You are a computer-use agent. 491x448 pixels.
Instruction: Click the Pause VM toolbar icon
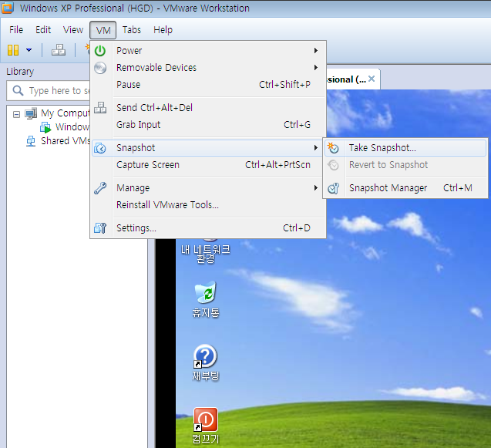point(13,50)
